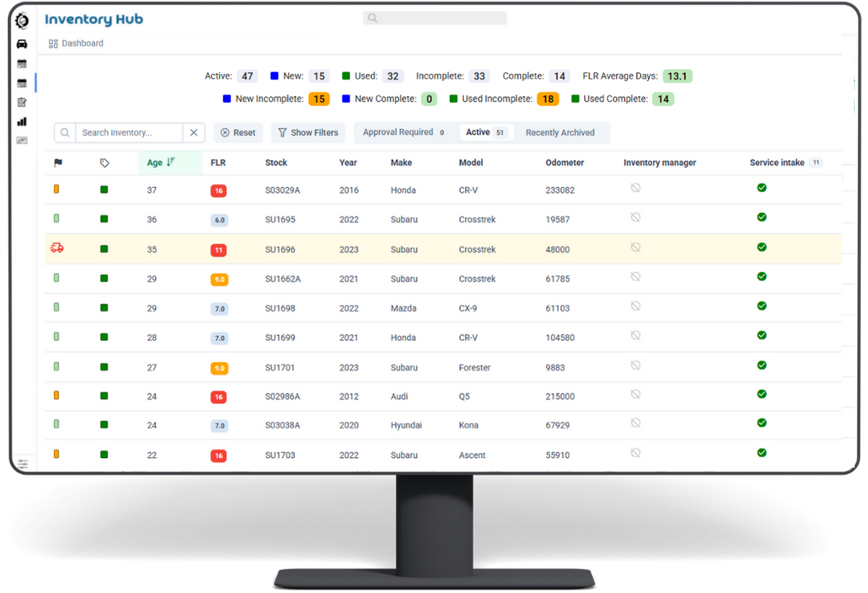Click the Inventory Hub gear logo
Viewport: 868px width, 593px height.
click(22, 21)
